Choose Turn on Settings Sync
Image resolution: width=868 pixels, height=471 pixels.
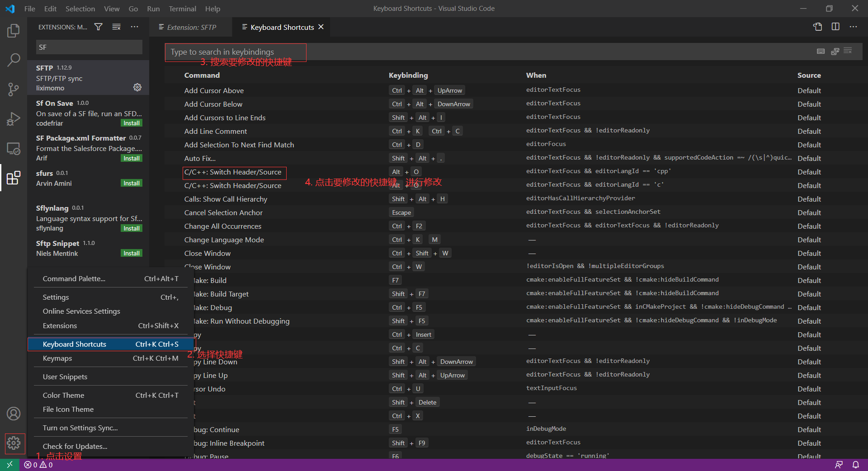111,428
